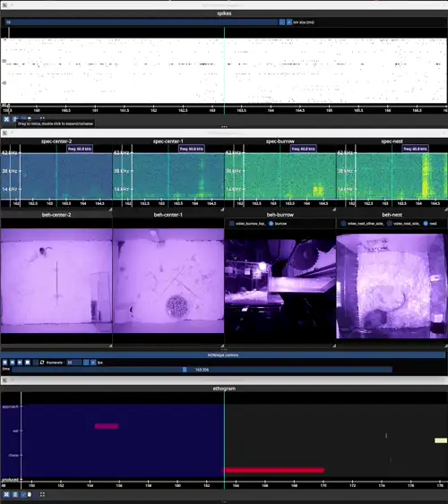Viewport: 448px width, 504px height.
Task: Click the spec-nest freq label box
Action: (415, 149)
